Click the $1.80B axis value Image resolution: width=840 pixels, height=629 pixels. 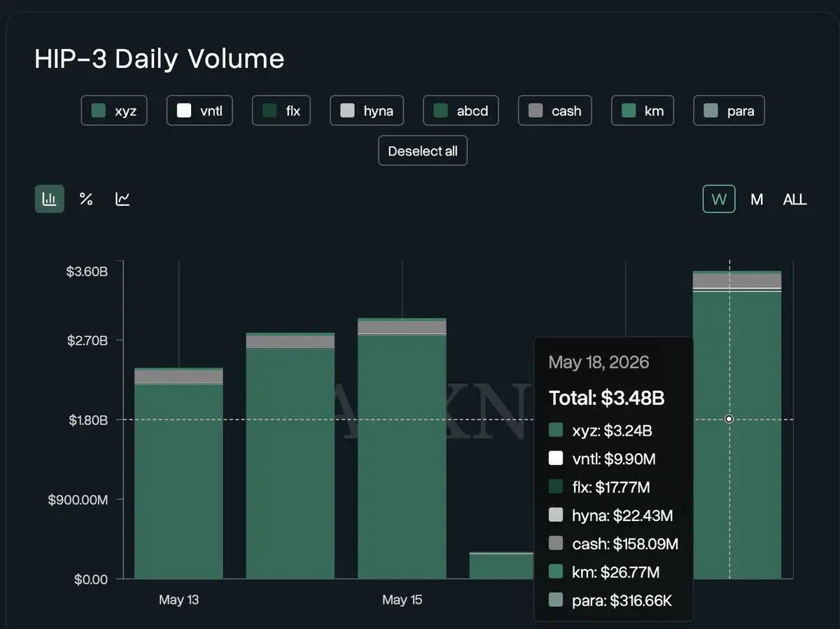click(87, 420)
